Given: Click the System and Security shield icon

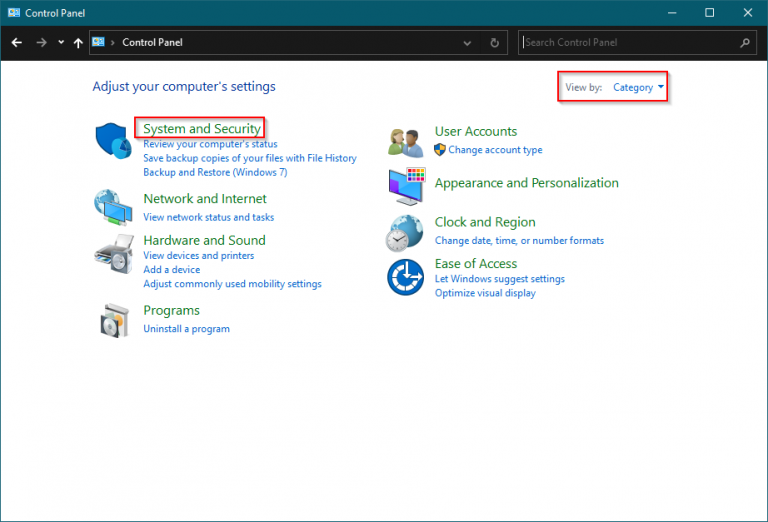Looking at the screenshot, I should pyautogui.click(x=113, y=141).
